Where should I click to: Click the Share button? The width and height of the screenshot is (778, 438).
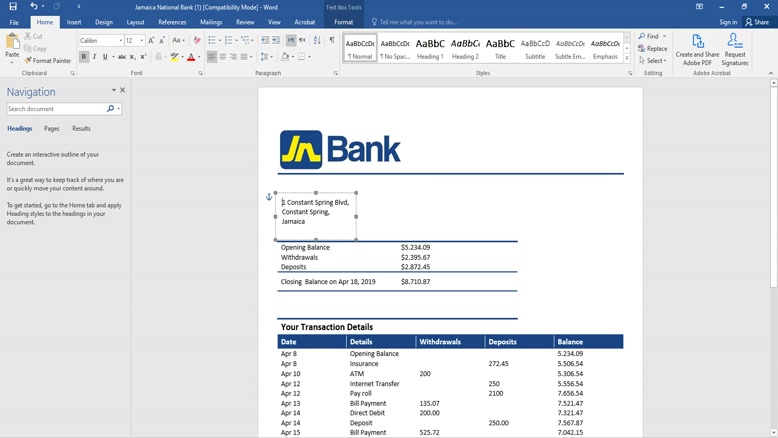tap(757, 22)
